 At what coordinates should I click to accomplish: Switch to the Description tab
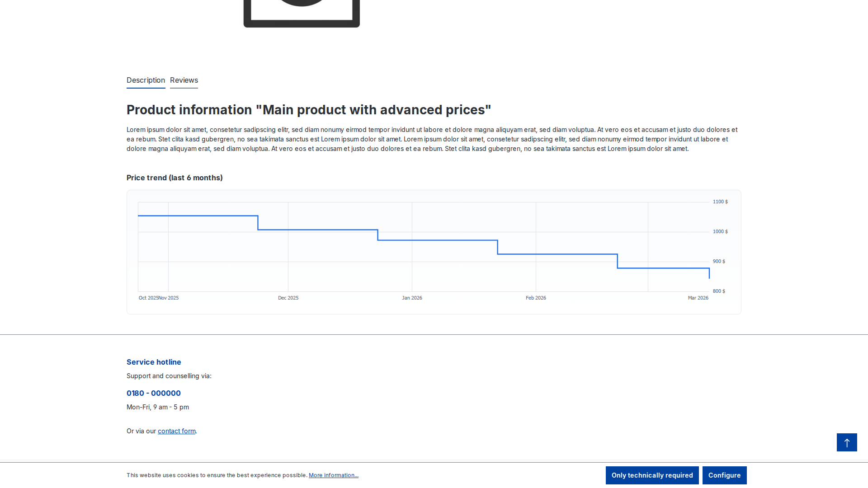146,80
